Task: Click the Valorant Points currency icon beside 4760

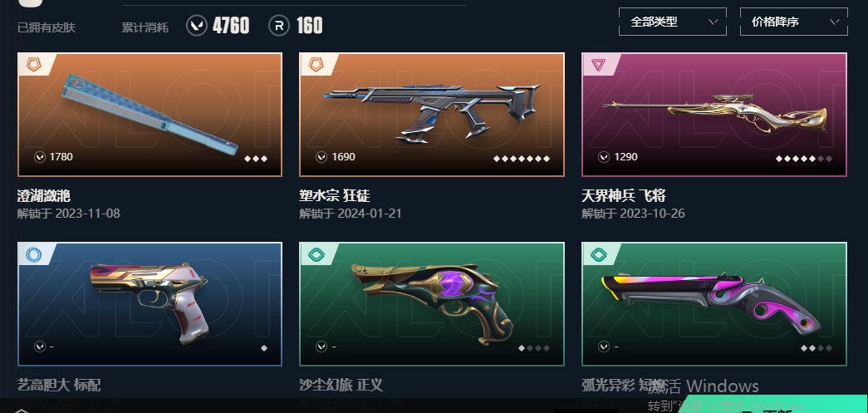Action: click(197, 26)
